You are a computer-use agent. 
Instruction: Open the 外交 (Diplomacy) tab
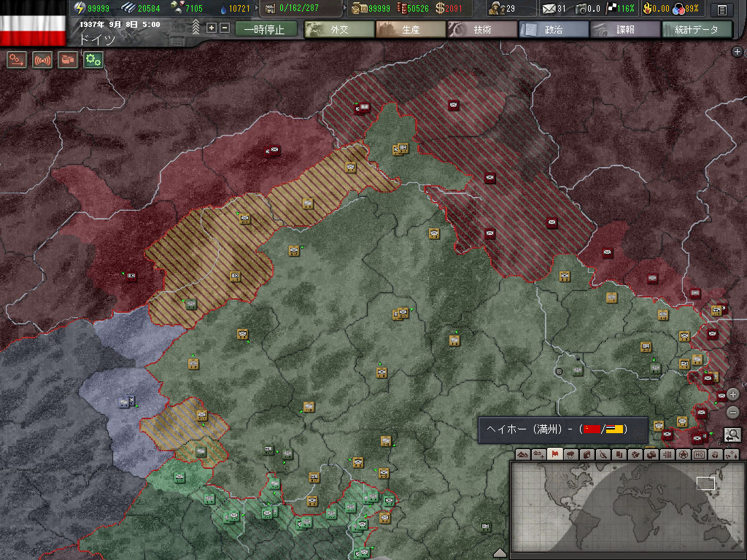pyautogui.click(x=339, y=29)
